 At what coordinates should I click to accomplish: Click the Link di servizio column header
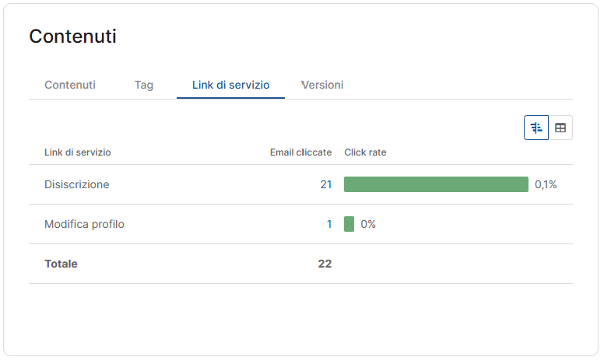coord(78,152)
